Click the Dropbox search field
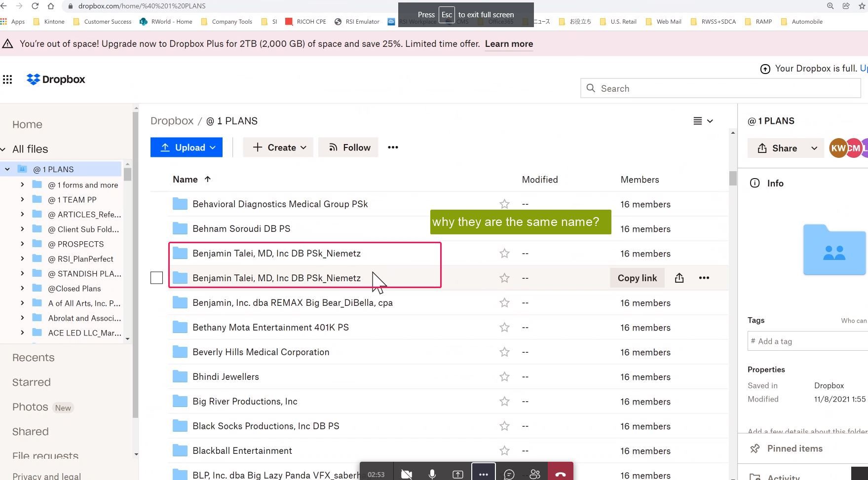 point(720,89)
